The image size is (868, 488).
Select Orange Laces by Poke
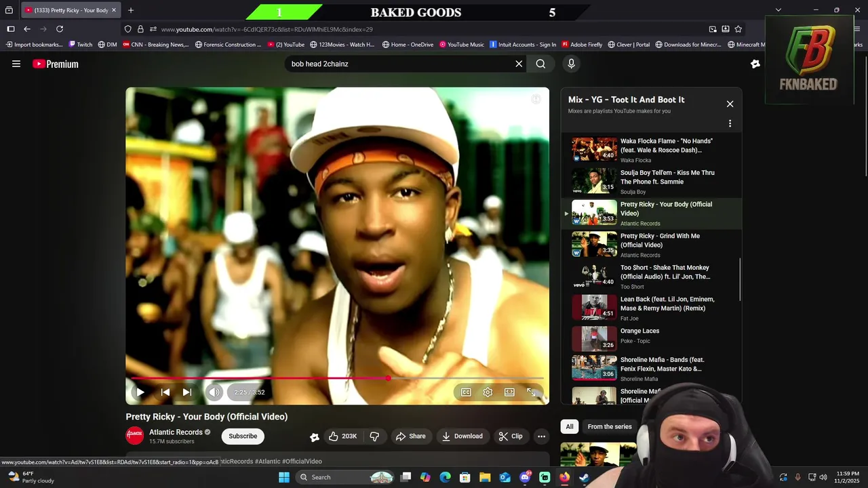651,339
